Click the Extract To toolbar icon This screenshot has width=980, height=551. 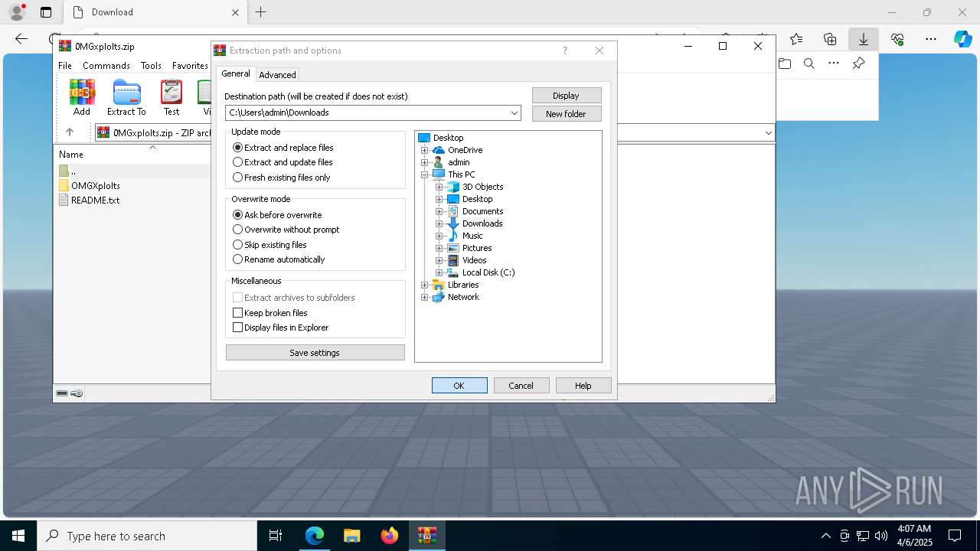coord(126,97)
